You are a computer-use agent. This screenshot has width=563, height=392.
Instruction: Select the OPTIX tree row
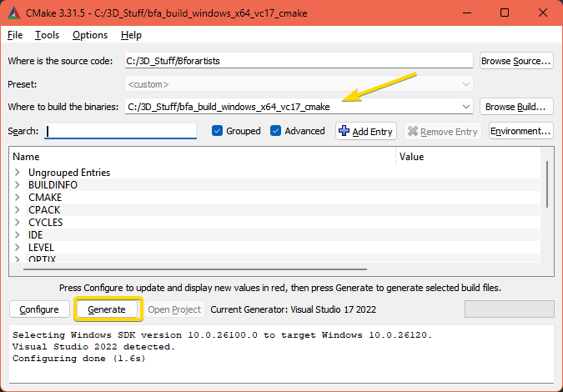click(x=274, y=259)
